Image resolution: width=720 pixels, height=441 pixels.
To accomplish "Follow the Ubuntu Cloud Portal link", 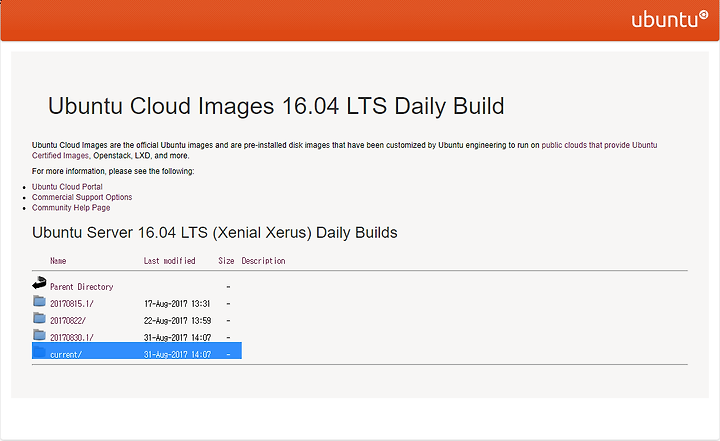I will pos(67,187).
